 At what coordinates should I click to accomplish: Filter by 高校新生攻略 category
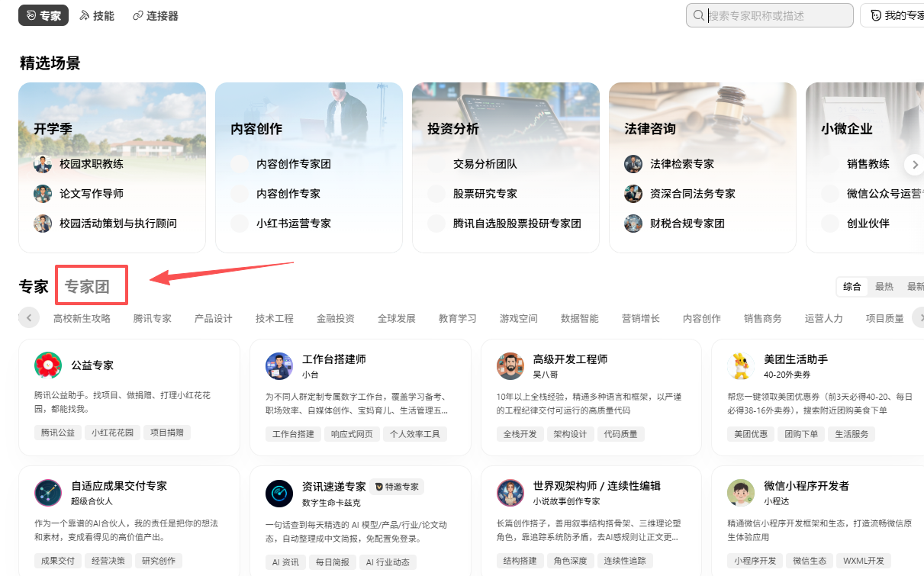click(82, 318)
